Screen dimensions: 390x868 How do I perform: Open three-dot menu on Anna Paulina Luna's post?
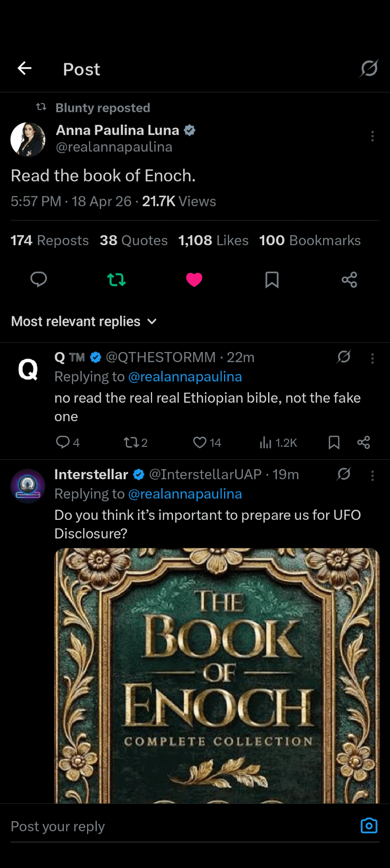click(x=373, y=136)
